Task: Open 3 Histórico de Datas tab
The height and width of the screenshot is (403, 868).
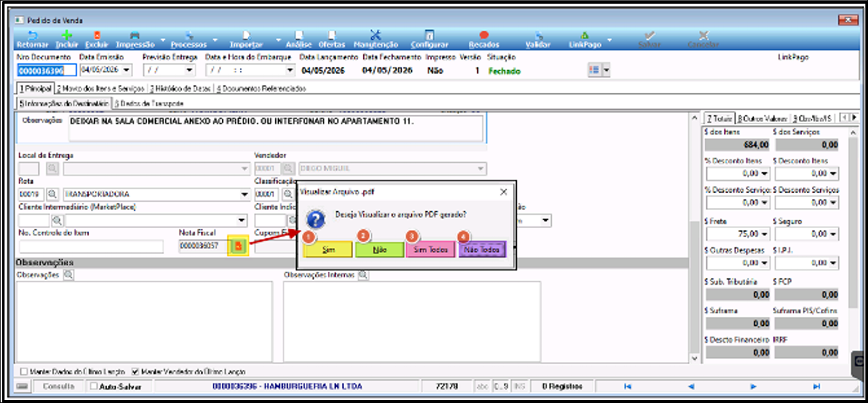Action: point(181,89)
